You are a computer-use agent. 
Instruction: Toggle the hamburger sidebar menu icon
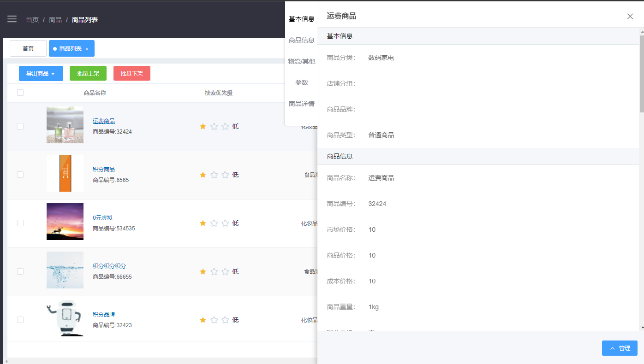(x=12, y=19)
